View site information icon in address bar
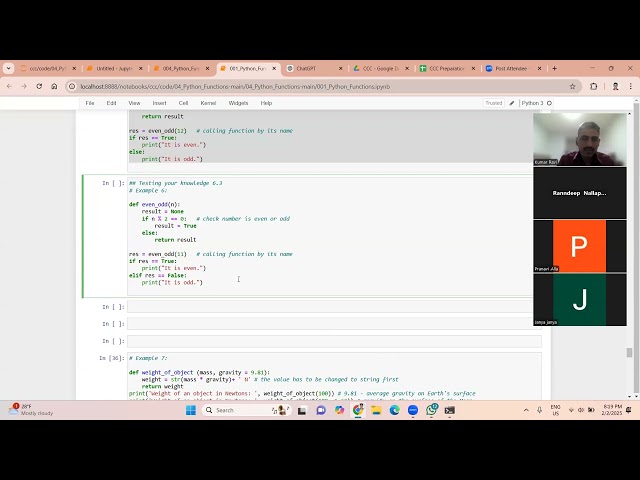Viewport: 640px width, 480px height. 72,87
